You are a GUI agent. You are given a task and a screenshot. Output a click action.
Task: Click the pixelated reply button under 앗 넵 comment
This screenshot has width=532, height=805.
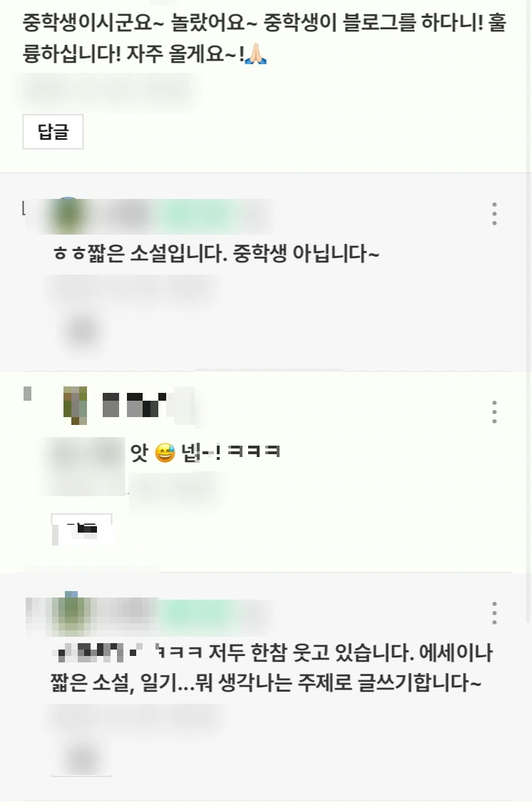[81, 529]
